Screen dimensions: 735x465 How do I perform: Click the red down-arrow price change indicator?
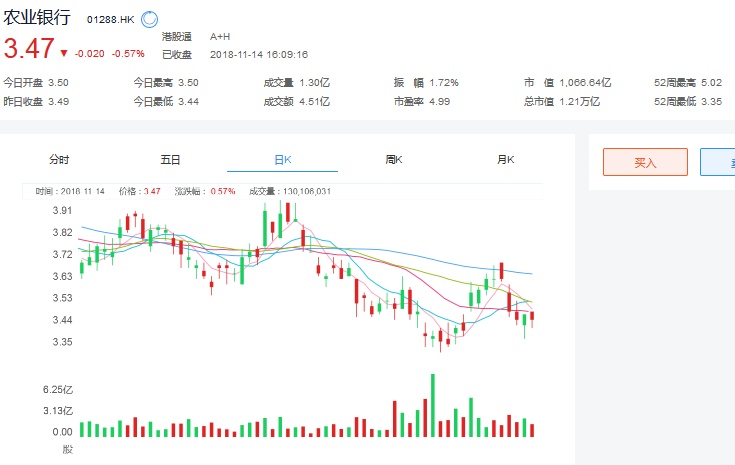point(64,53)
